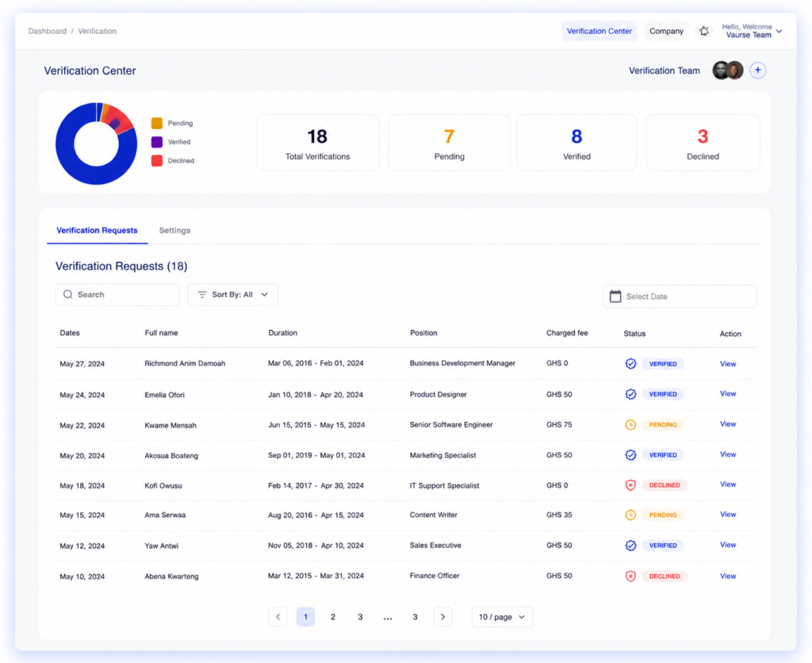Select the Company nav item

click(666, 31)
